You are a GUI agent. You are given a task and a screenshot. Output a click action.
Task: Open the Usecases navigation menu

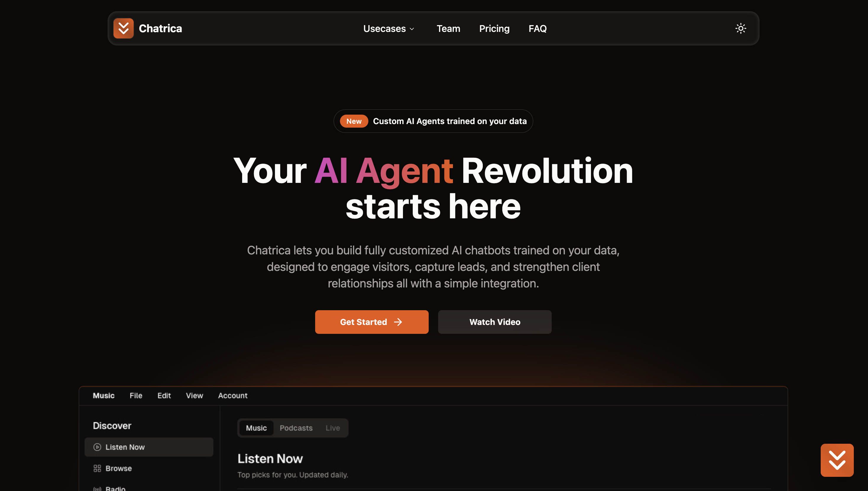389,29
